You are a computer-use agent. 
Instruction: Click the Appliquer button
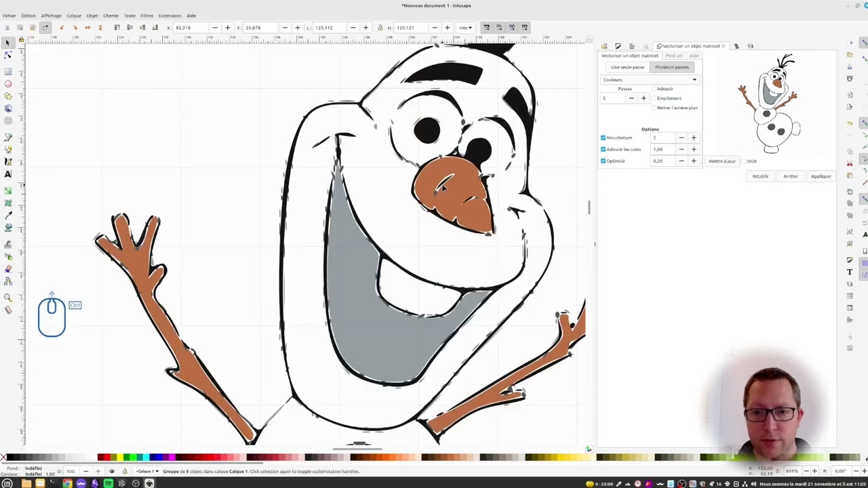821,176
